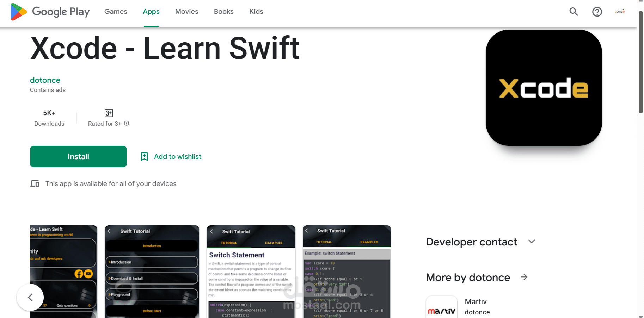Click the Martiv app icon

coord(441,307)
